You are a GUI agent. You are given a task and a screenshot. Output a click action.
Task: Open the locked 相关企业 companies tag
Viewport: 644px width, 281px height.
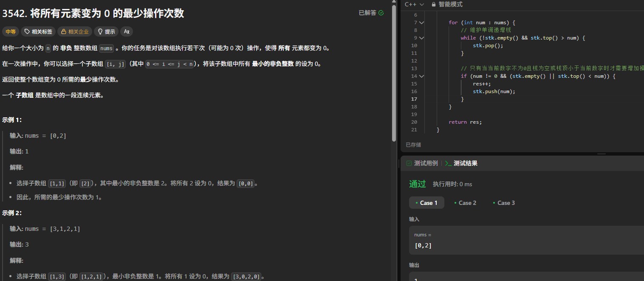coord(75,31)
